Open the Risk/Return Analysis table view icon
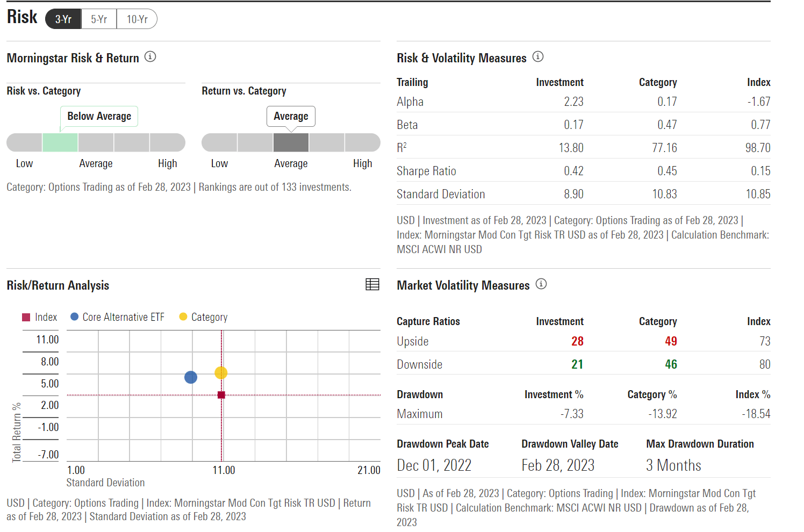804x532 pixels. tap(372, 283)
